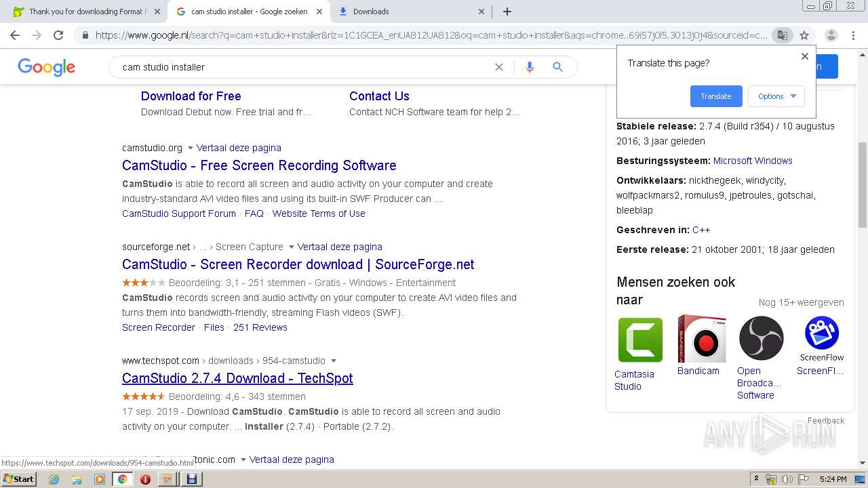Close the Translate this page popup
The width and height of the screenshot is (868, 488).
[x=805, y=56]
